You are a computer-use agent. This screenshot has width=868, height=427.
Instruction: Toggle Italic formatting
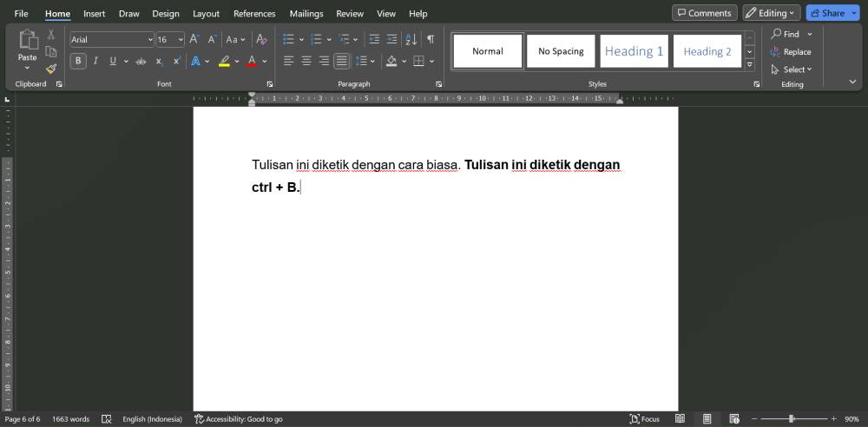point(95,61)
